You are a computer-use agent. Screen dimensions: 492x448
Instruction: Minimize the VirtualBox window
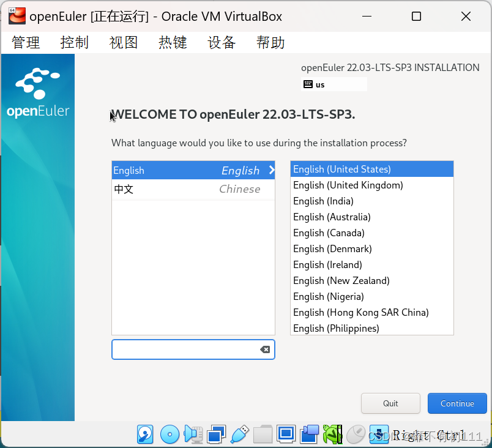tap(367, 17)
